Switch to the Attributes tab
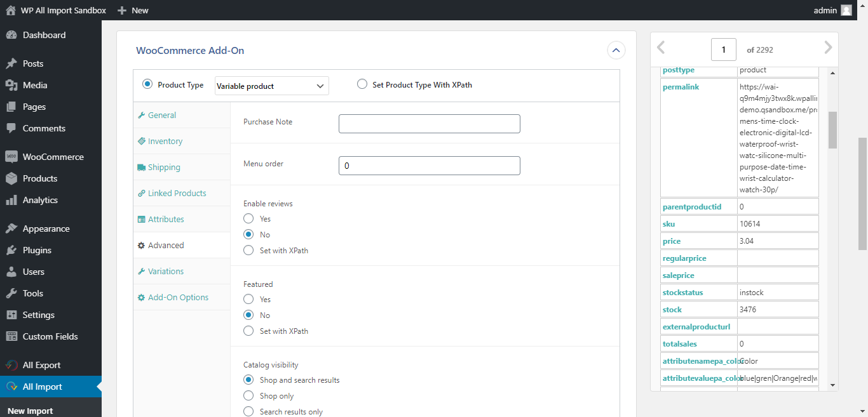868x417 pixels. coord(182,220)
